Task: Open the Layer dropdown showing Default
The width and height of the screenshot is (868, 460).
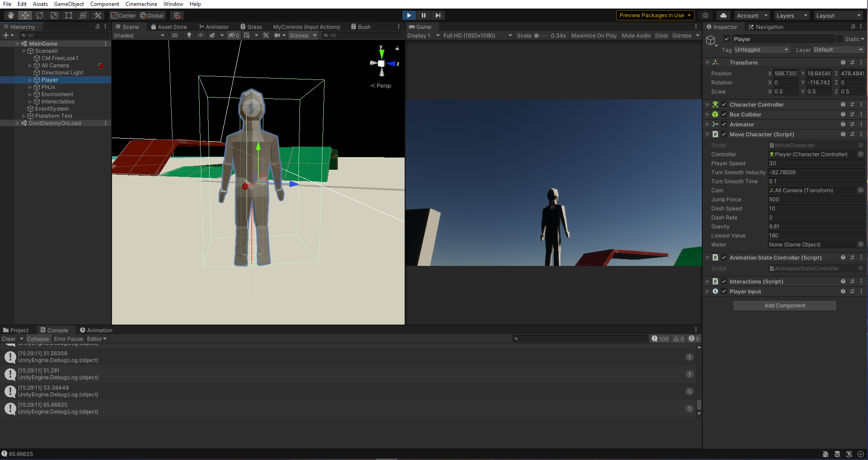Action: tap(838, 50)
